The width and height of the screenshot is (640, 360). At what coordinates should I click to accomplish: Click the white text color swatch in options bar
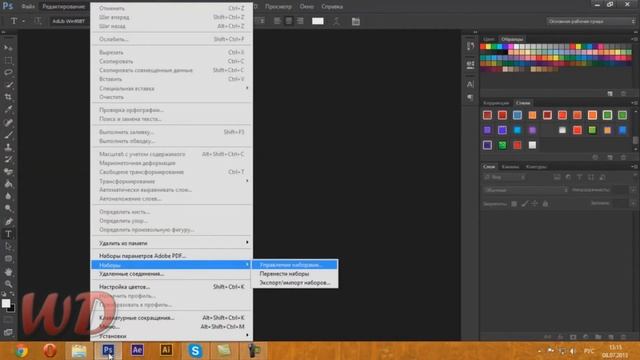click(318, 21)
